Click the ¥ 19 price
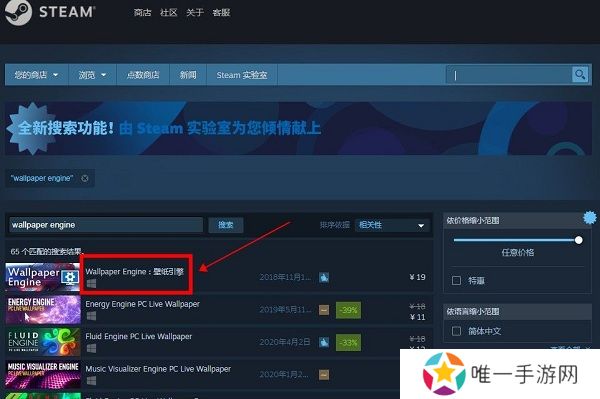Image resolution: width=600 pixels, height=399 pixels. 417,277
